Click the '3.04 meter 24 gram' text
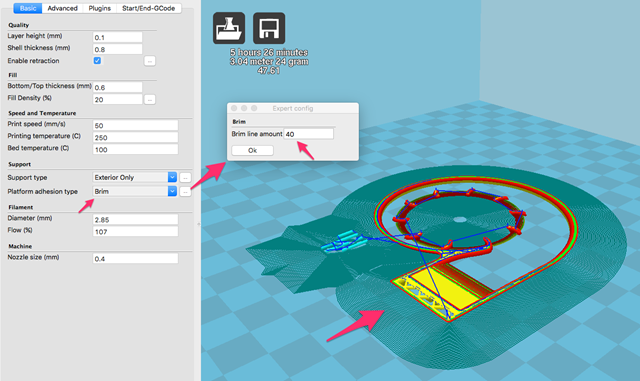This screenshot has width=640, height=381. [x=269, y=61]
